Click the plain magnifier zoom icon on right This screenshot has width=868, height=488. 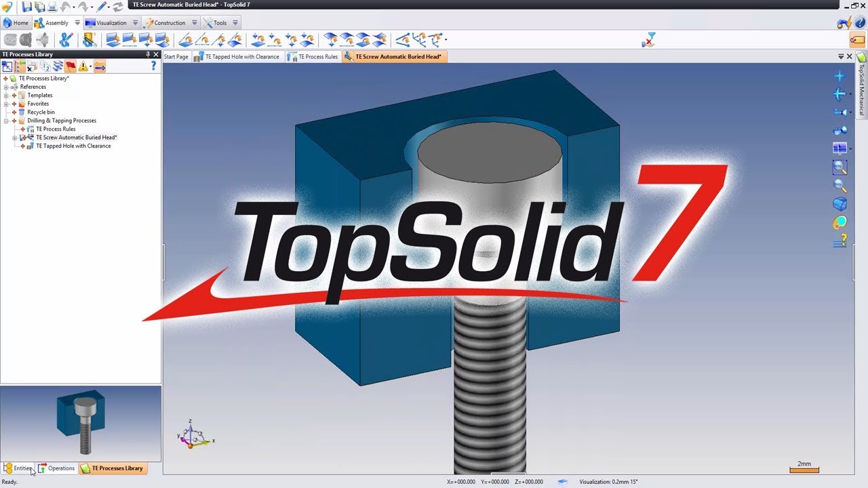pyautogui.click(x=840, y=186)
